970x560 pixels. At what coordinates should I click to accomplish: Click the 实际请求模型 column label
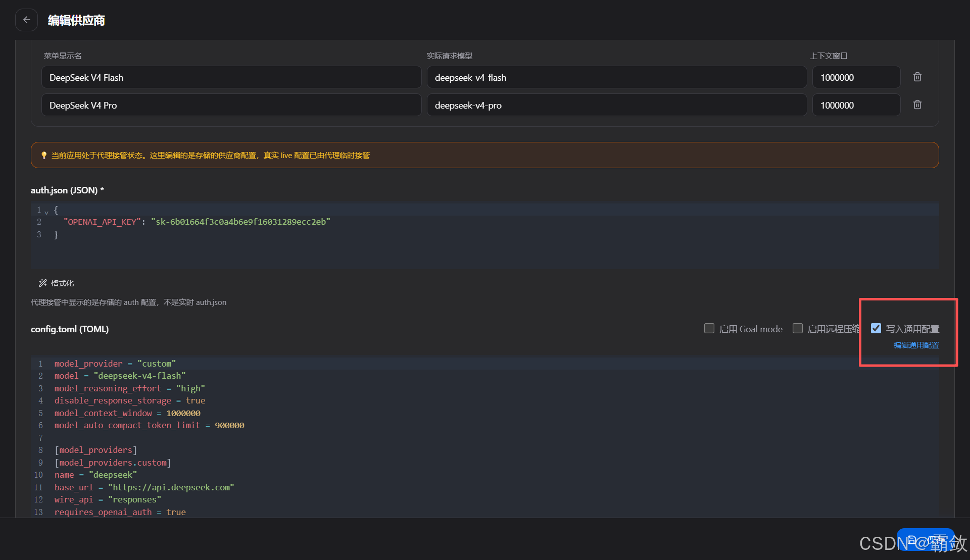[x=450, y=56]
